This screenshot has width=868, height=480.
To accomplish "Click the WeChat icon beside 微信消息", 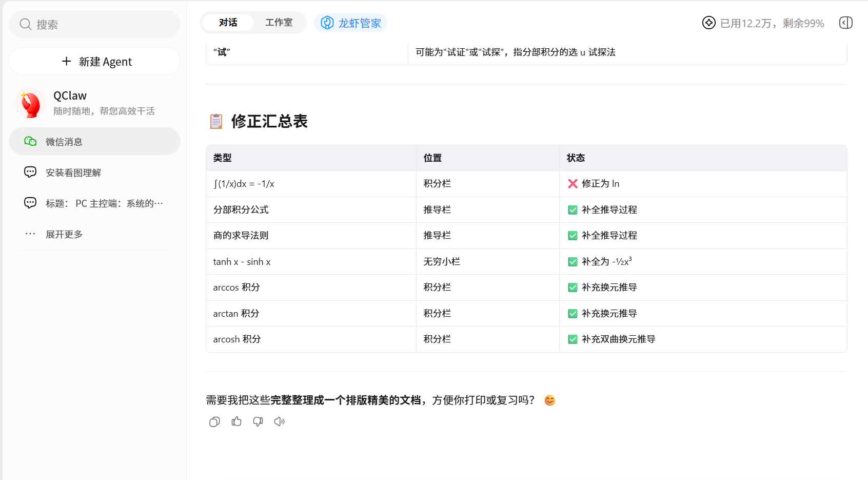I will coord(30,141).
